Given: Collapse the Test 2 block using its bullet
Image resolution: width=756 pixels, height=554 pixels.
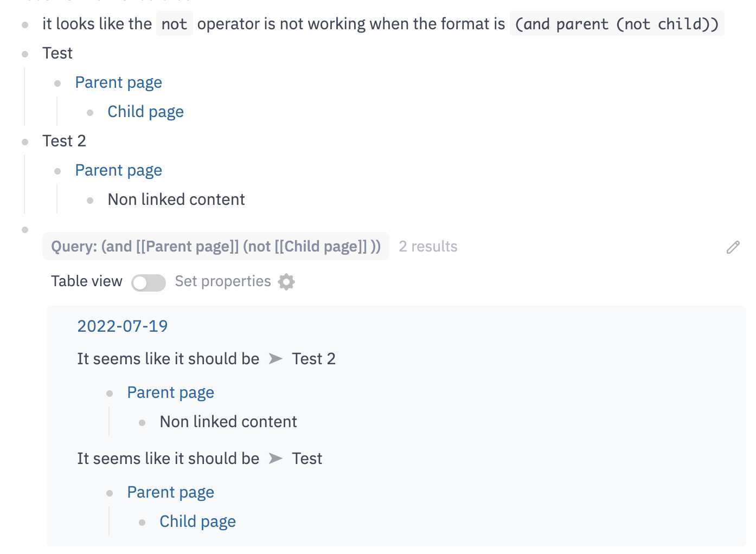Looking at the screenshot, I should [x=25, y=141].
